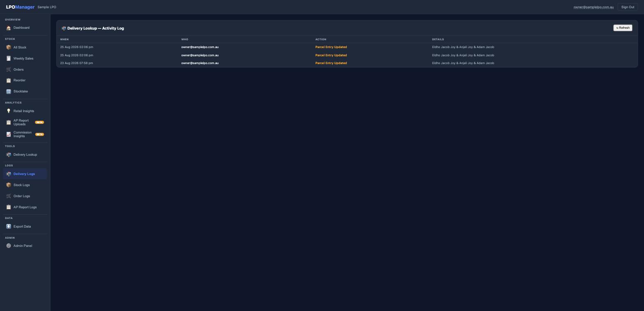
Task: Click the Stock Logs box icon
Action: pos(9,185)
